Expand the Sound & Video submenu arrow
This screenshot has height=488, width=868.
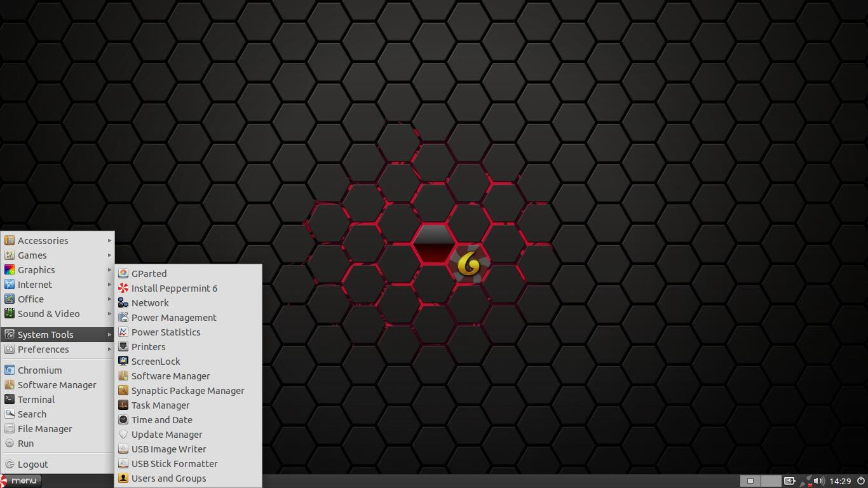109,314
